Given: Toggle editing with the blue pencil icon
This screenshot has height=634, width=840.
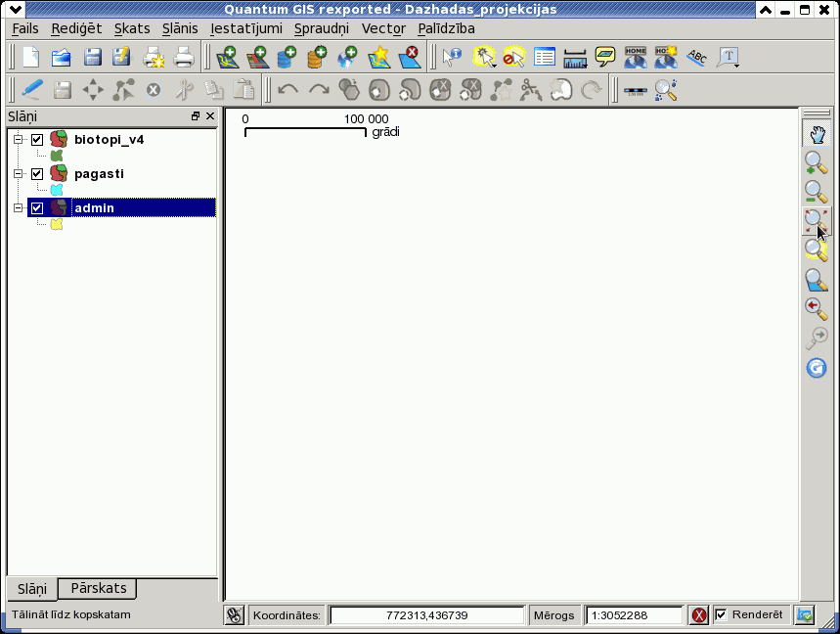Looking at the screenshot, I should point(32,89).
